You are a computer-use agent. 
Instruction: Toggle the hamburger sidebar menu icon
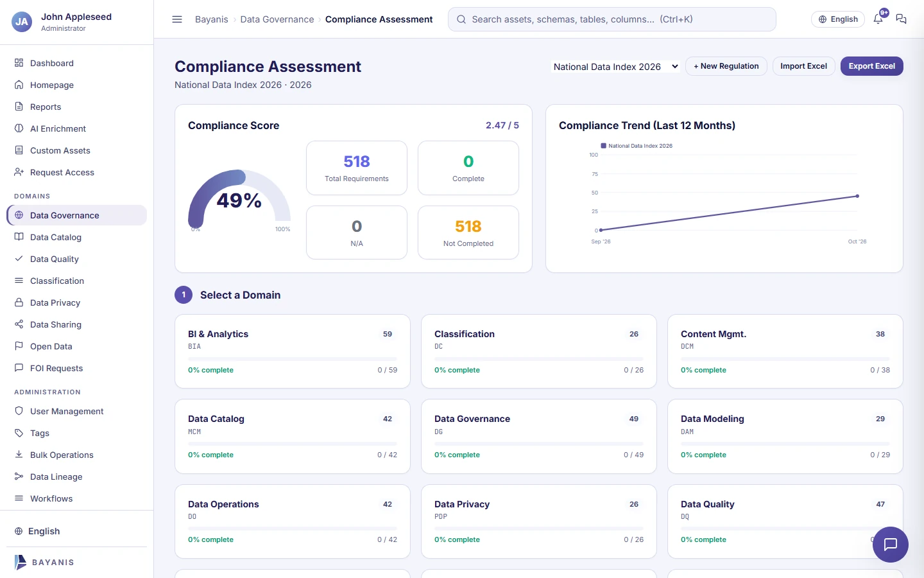click(x=177, y=19)
